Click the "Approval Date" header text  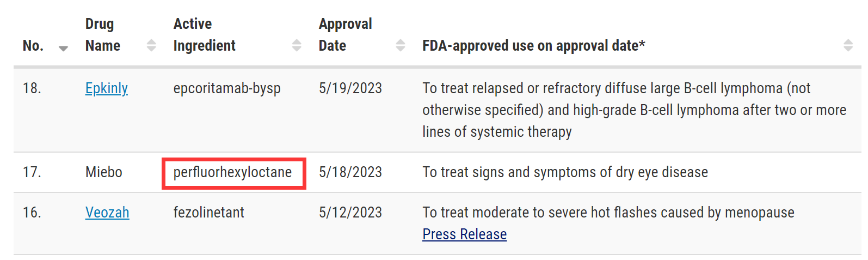(345, 35)
